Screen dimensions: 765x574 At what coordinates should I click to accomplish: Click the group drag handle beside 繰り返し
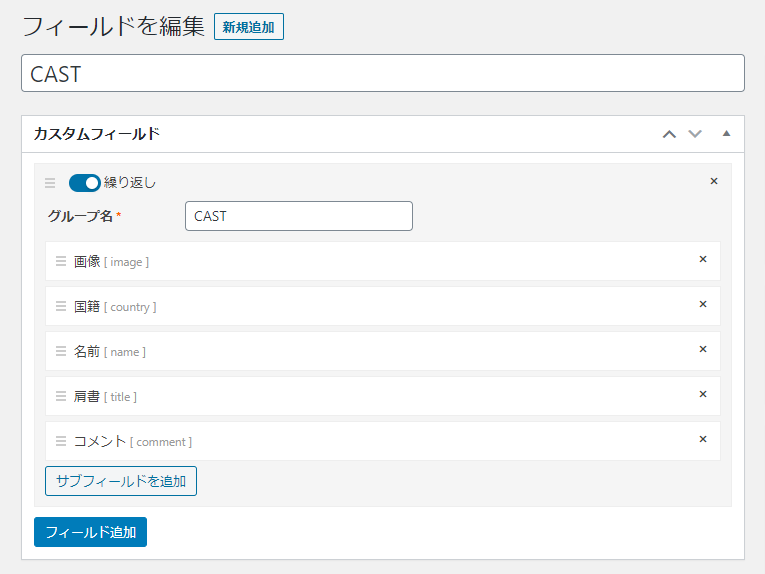tap(50, 183)
